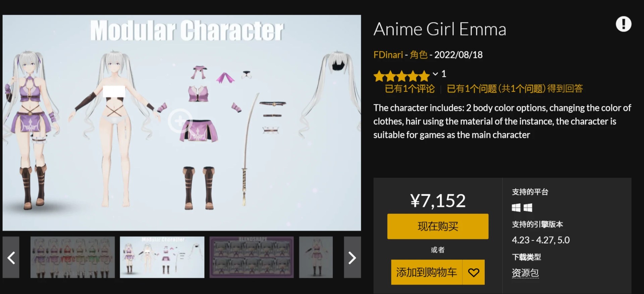Select the fourth character pose thumbnail
The image size is (644, 294).
[x=316, y=257]
